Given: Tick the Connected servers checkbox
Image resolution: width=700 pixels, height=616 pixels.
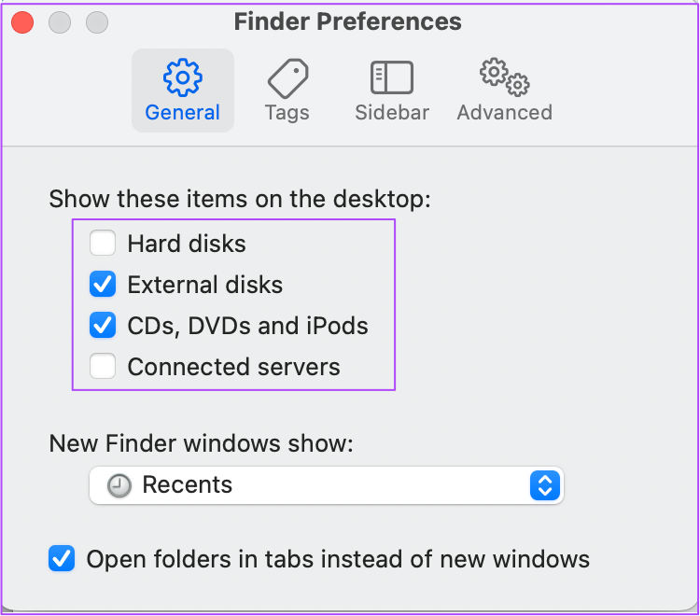Looking at the screenshot, I should [x=103, y=366].
